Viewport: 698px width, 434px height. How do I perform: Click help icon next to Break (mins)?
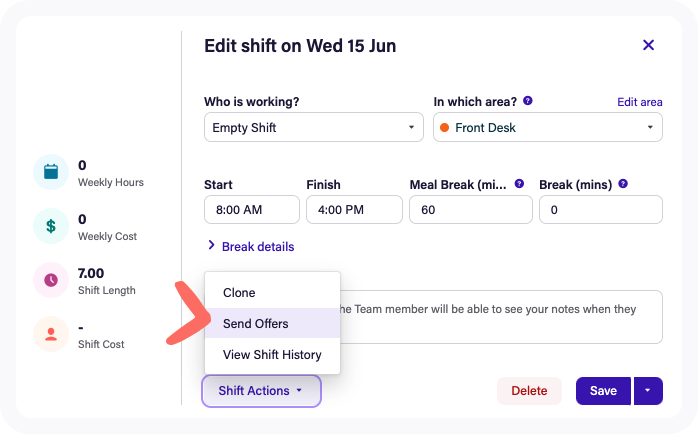point(623,183)
